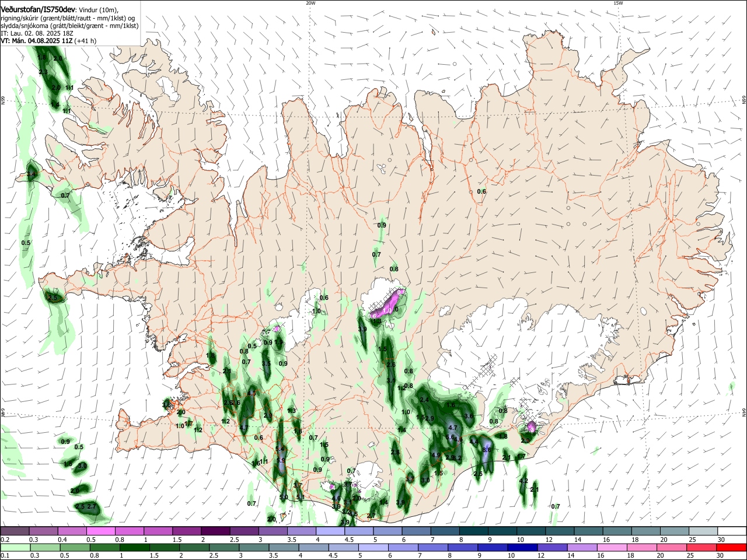Click the 5.0 rainfall value on the south coast

(x=284, y=498)
